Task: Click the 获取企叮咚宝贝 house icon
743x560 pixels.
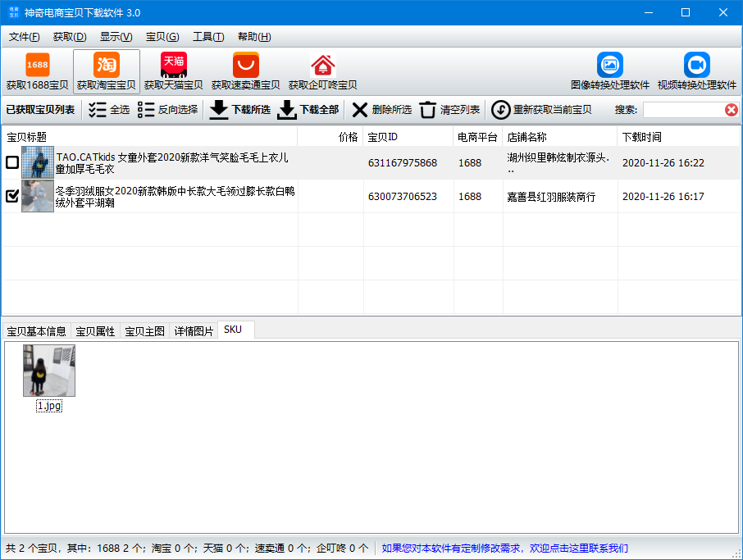Action: tap(322, 66)
